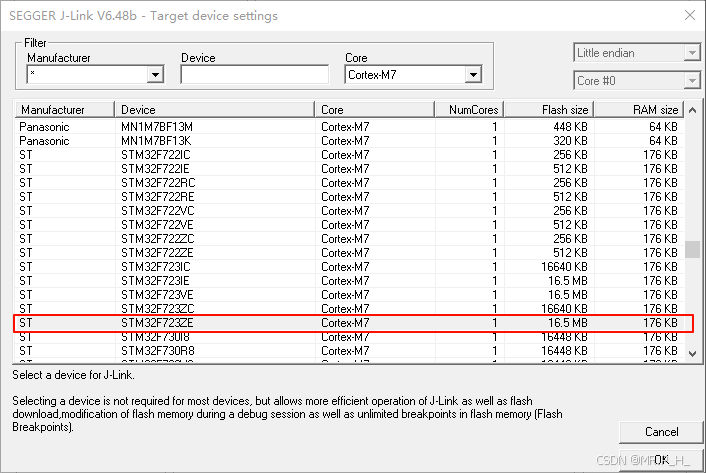Select device row STM32F722RC
Image resolution: width=706 pixels, height=473 pixels.
coord(349,183)
